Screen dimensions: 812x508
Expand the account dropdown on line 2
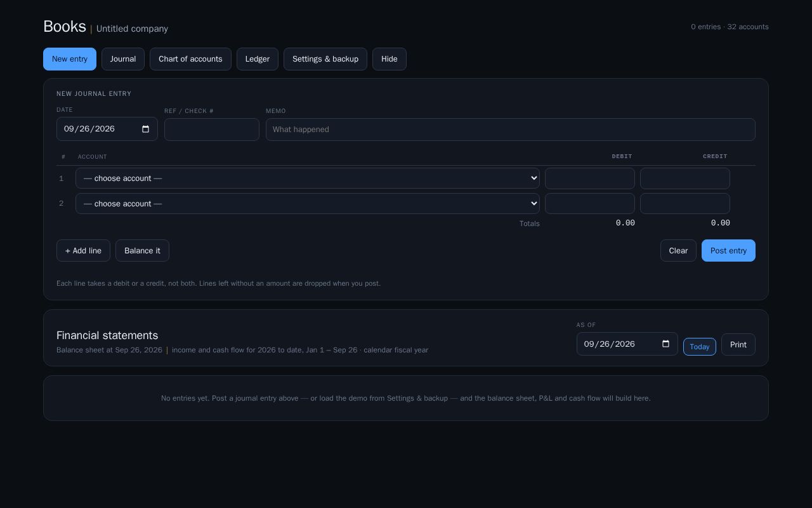point(308,204)
